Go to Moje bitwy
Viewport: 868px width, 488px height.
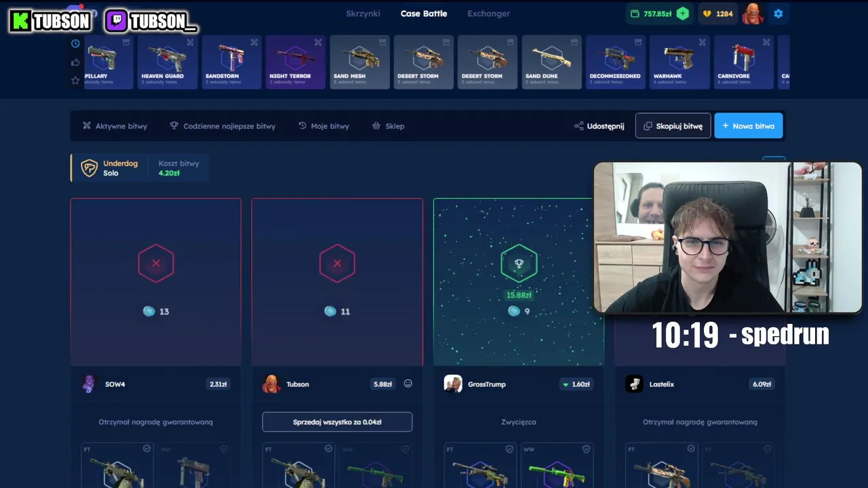pyautogui.click(x=323, y=126)
